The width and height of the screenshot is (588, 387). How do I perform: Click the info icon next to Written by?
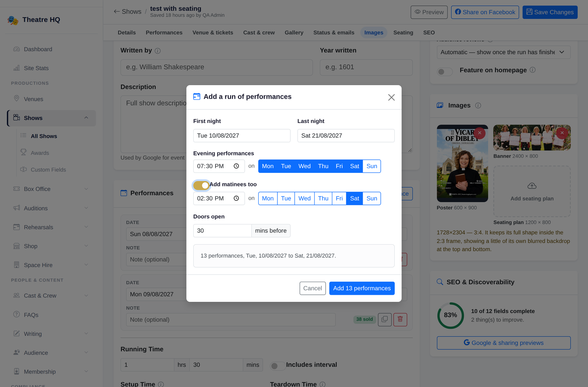click(158, 51)
